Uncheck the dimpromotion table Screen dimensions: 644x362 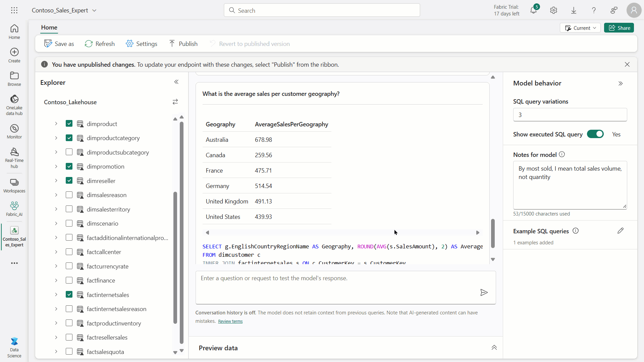pyautogui.click(x=69, y=166)
